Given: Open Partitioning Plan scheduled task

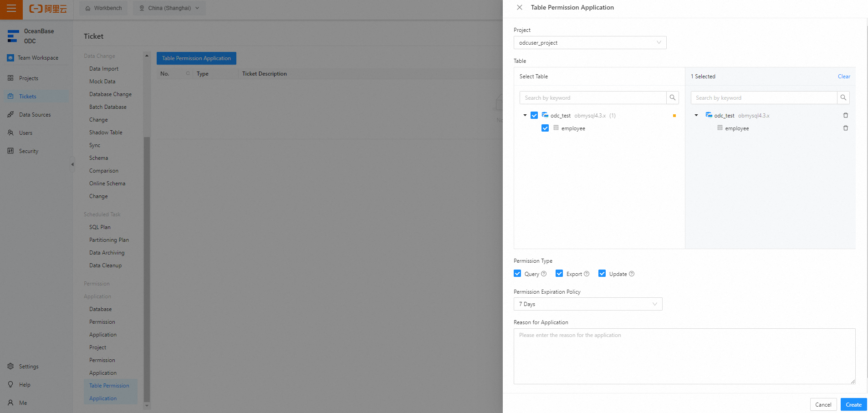Looking at the screenshot, I should click(x=109, y=240).
